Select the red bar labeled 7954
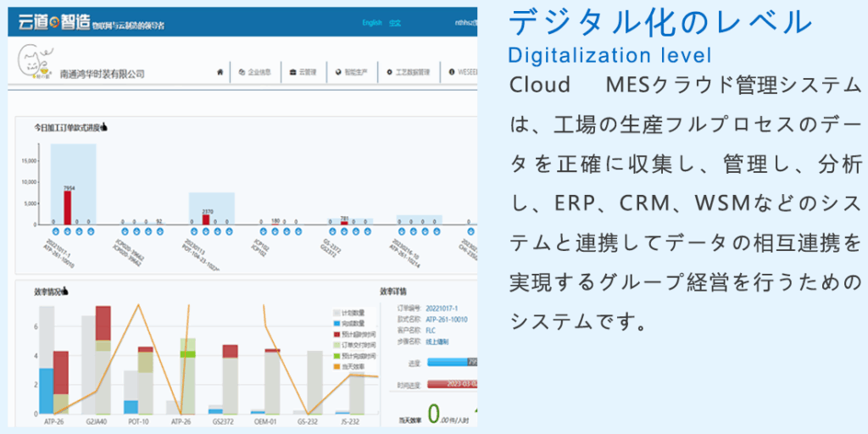The height and width of the screenshot is (434, 868). [68, 208]
